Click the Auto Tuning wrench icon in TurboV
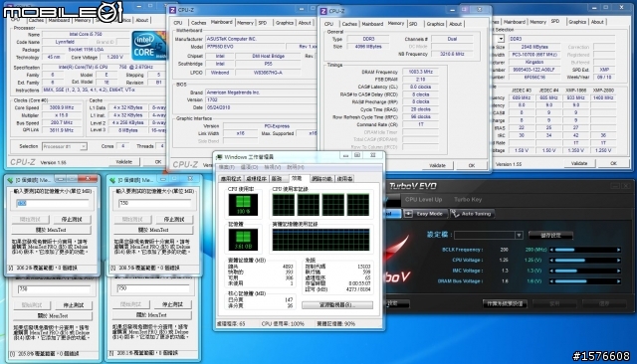Image resolution: width=637 pixels, height=364 pixels. pyautogui.click(x=455, y=214)
